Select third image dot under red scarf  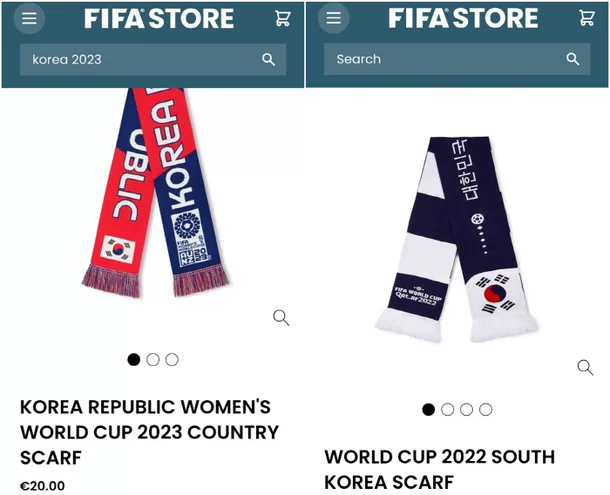click(x=172, y=359)
